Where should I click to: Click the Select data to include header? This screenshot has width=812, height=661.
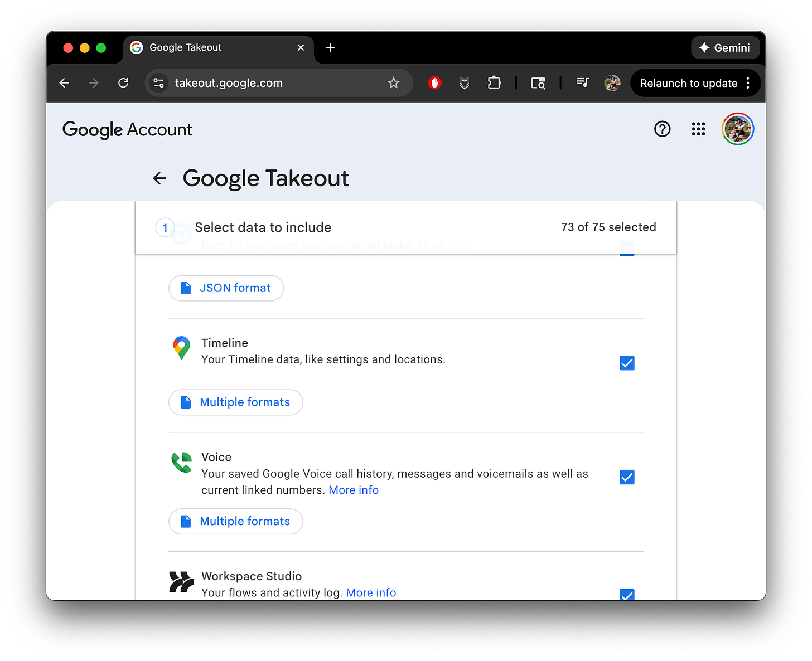coord(263,227)
